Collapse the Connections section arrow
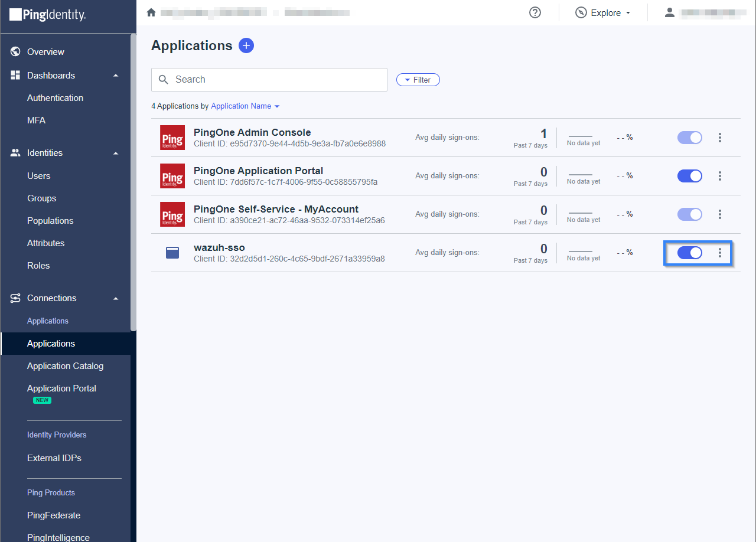Image resolution: width=756 pixels, height=542 pixels. [x=116, y=298]
